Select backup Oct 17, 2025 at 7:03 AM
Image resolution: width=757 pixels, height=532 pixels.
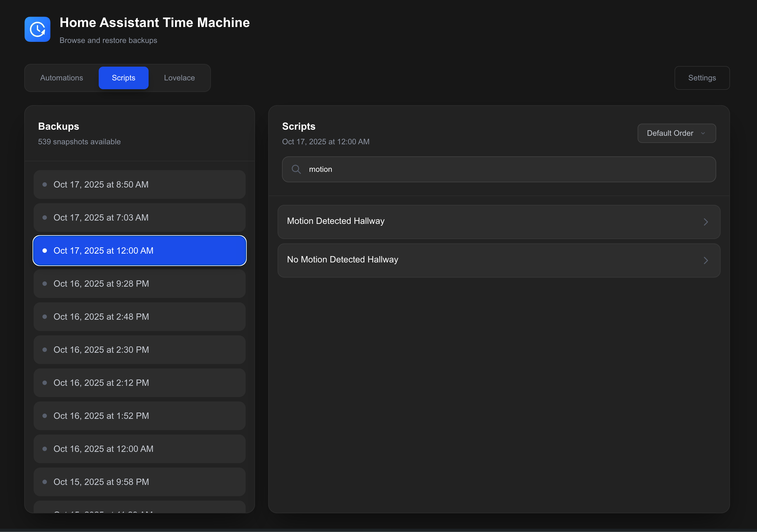tap(139, 218)
